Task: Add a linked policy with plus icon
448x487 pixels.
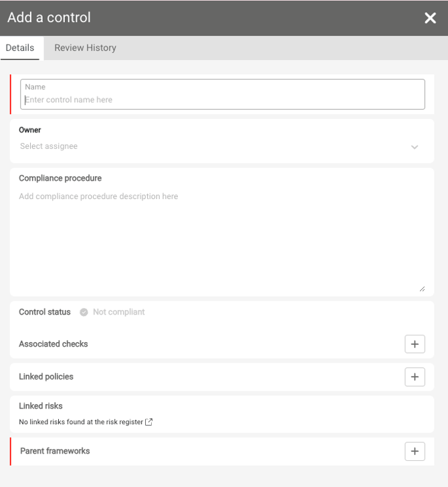Action: click(415, 377)
